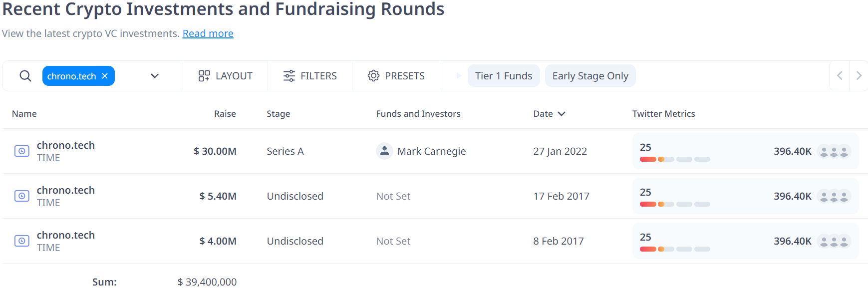868x294 pixels.
Task: Sort by the Date column header
Action: (549, 114)
